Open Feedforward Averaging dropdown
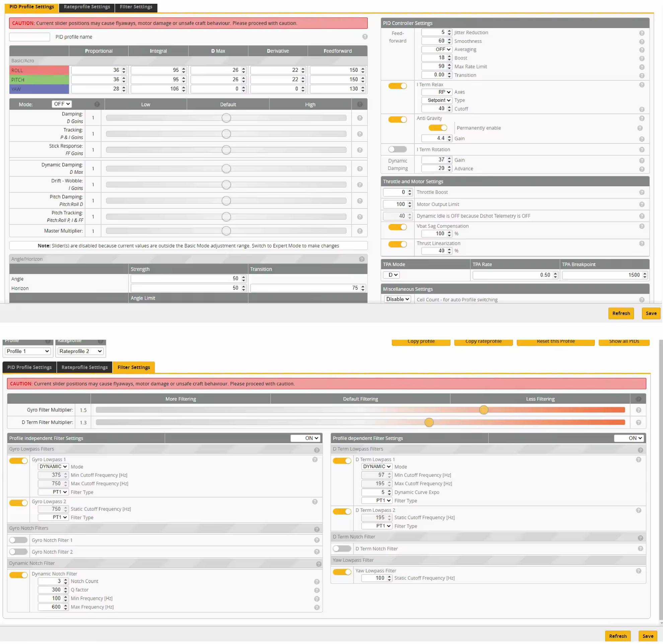 point(437,50)
